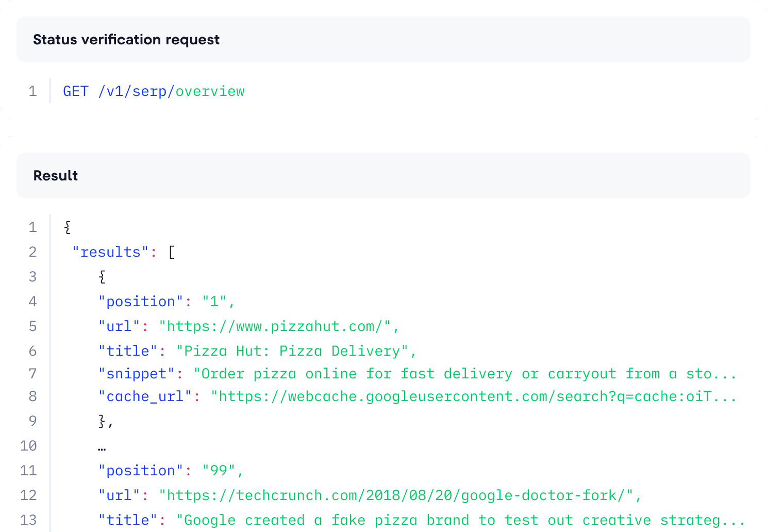
Task: Click the position value "99"
Action: pyautogui.click(x=219, y=471)
